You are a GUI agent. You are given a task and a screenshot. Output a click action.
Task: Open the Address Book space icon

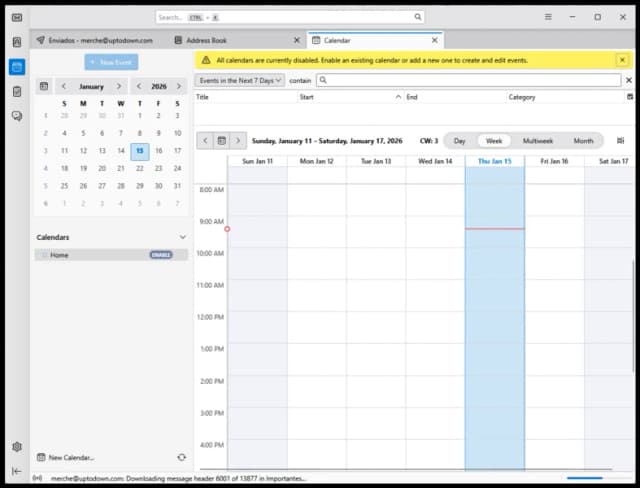tap(17, 42)
